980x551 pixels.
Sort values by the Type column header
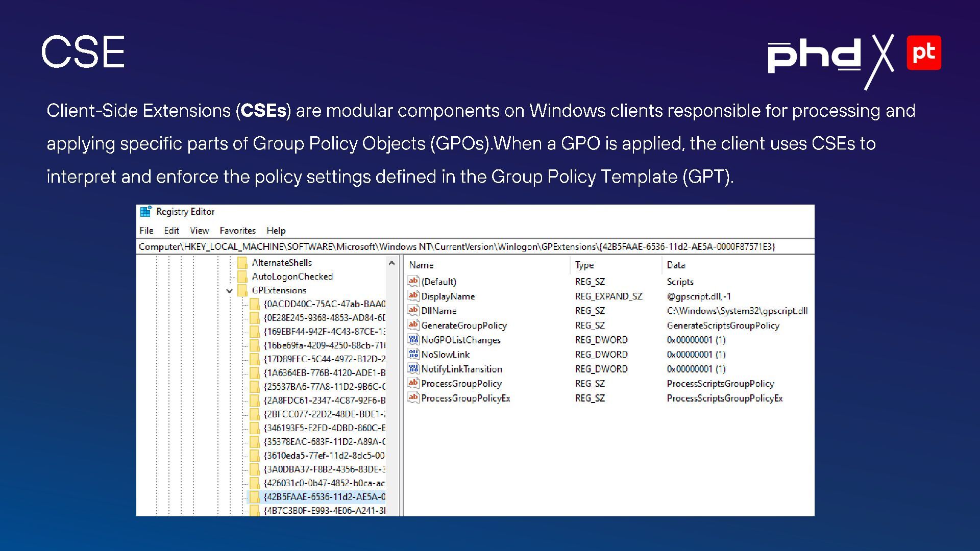(x=584, y=265)
